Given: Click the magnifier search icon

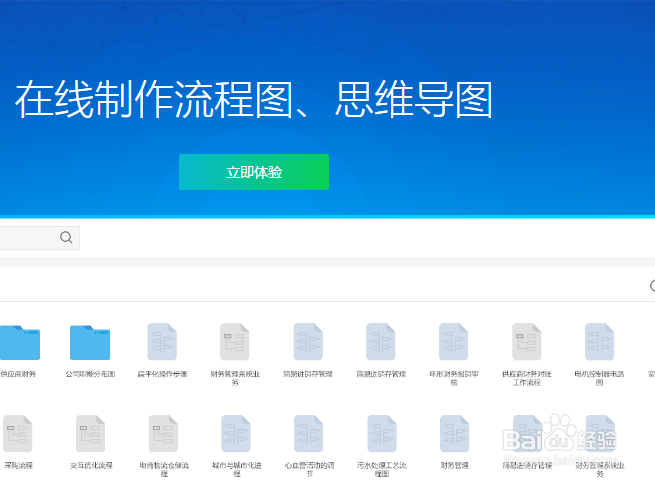Looking at the screenshot, I should 66,237.
